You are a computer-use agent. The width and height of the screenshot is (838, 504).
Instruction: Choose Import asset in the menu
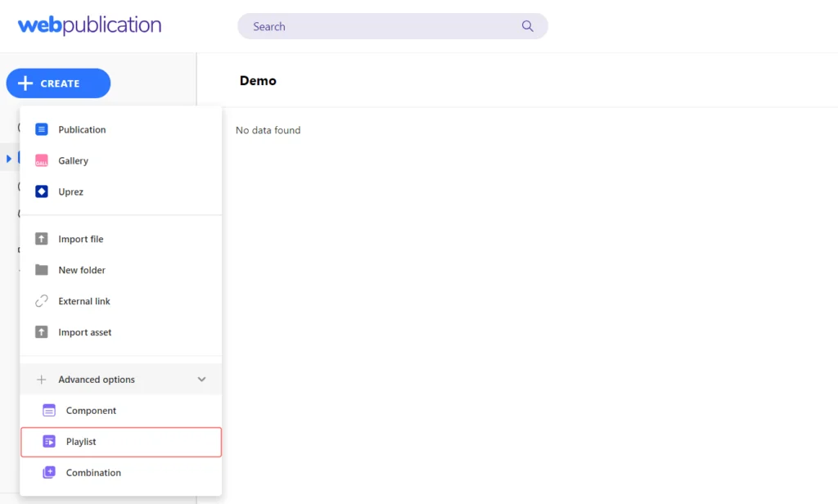click(x=121, y=332)
